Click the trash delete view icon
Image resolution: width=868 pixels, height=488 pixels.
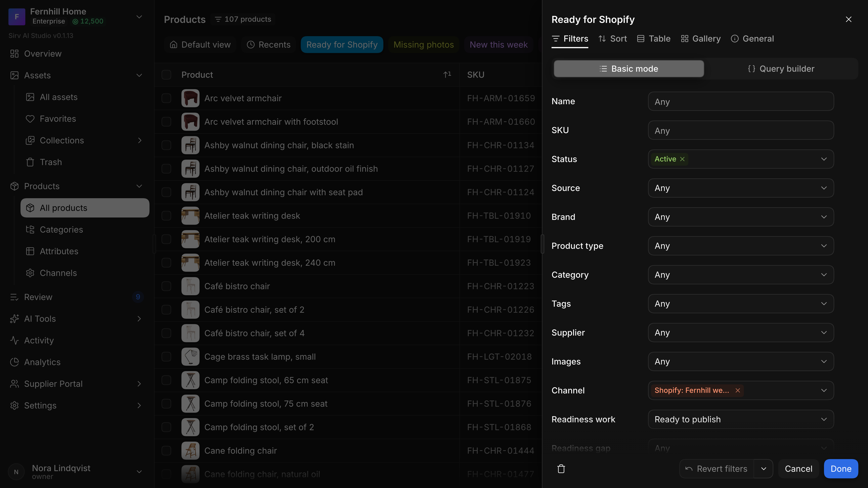[x=561, y=469]
